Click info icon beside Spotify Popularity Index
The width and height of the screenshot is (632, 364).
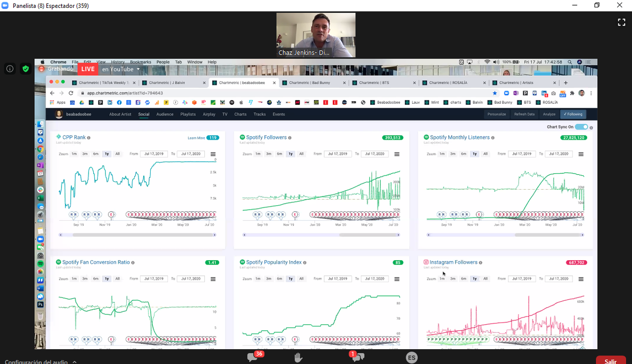[305, 262]
